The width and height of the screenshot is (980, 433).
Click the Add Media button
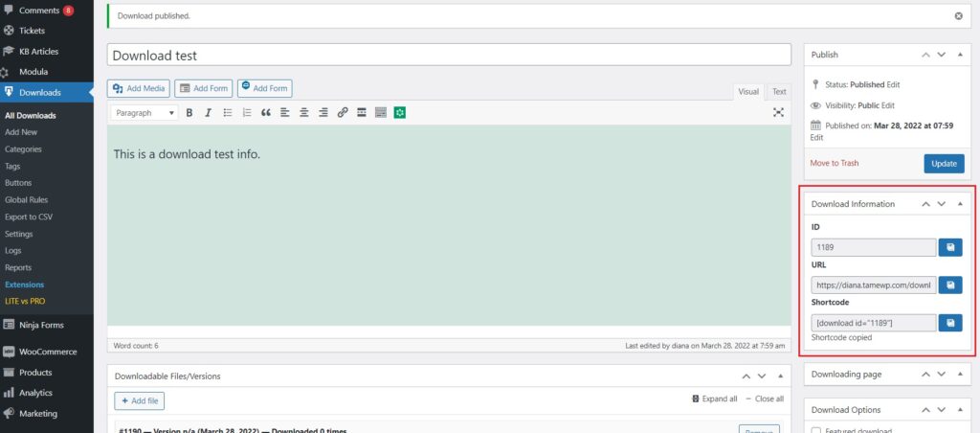click(138, 88)
